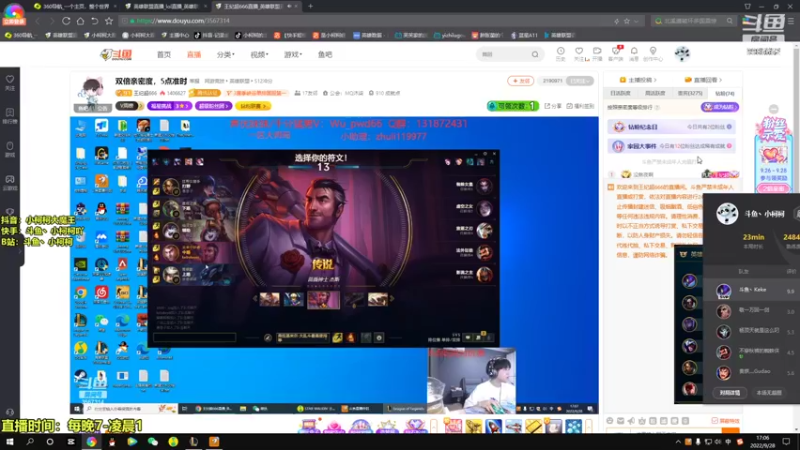
Task: Open a new browser tab with plus button
Action: 310,6
